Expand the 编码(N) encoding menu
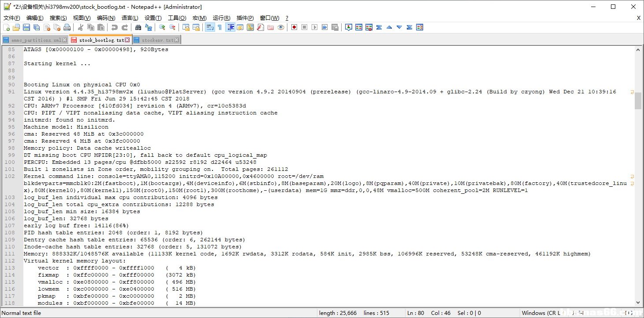Image resolution: width=644 pixels, height=318 pixels. (106, 18)
